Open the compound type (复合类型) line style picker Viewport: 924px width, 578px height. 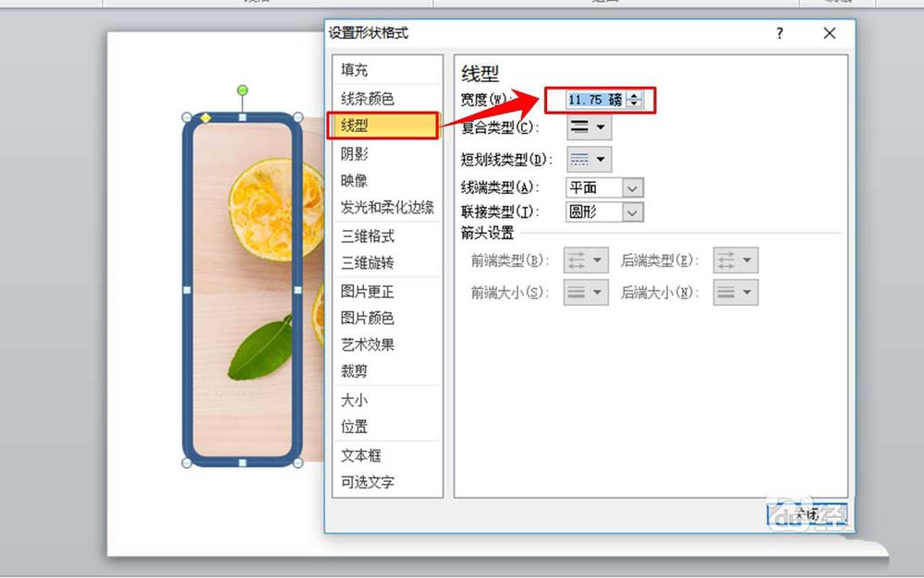click(589, 127)
